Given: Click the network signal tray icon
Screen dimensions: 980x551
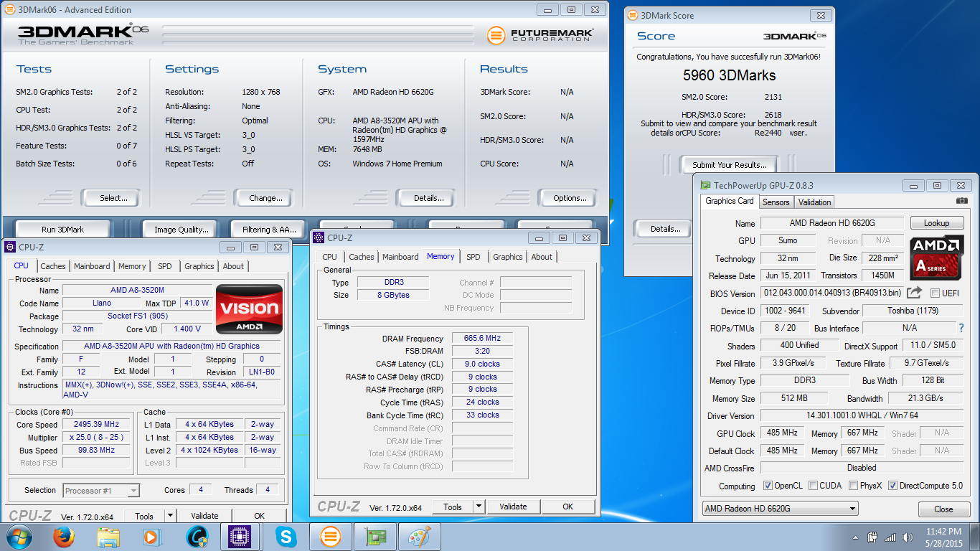Looking at the screenshot, I should [890, 537].
